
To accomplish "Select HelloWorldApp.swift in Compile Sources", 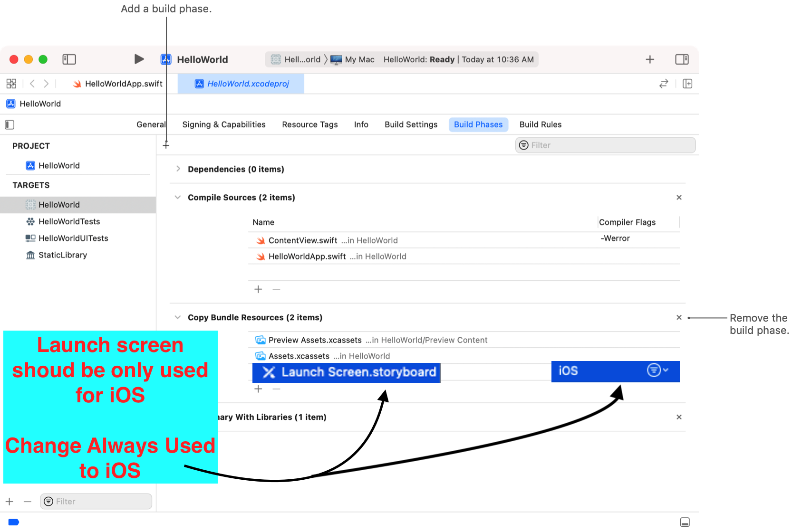I will point(464,256).
